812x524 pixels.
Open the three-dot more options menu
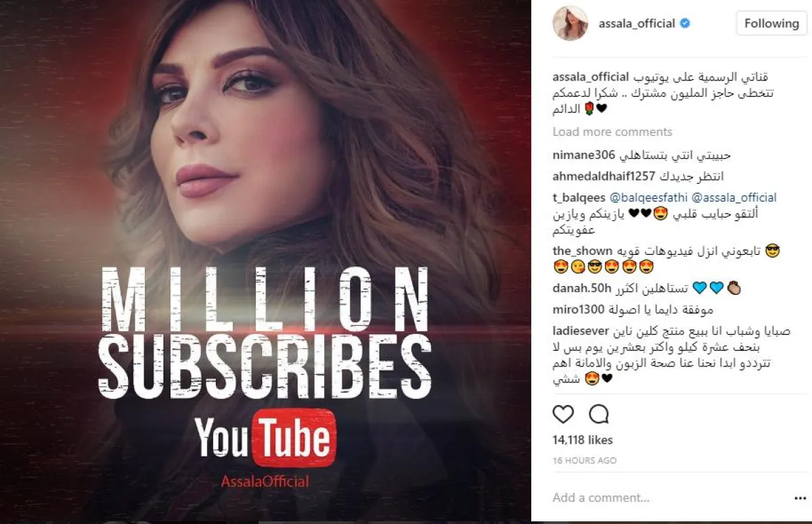point(799,498)
